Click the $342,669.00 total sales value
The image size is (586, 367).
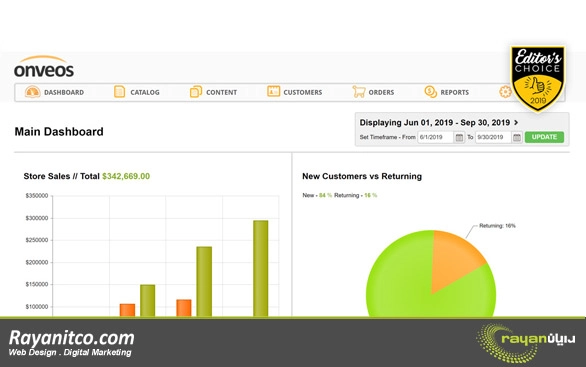[126, 176]
